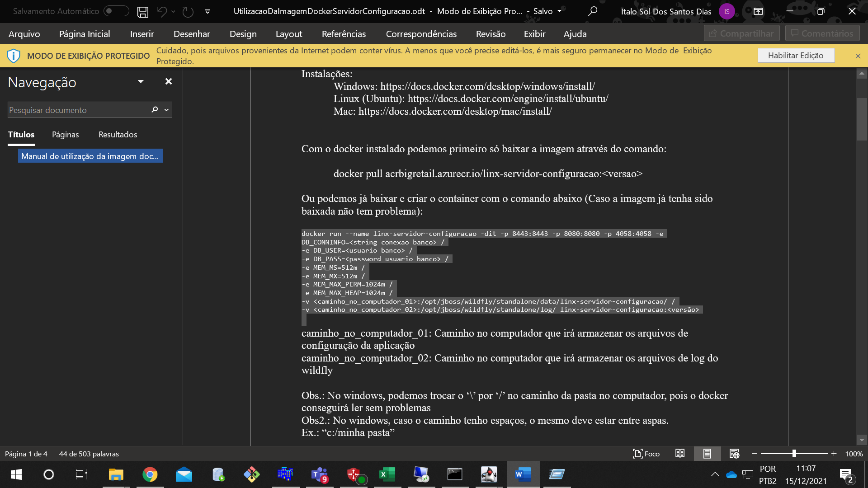Click Habilitar Edição button

796,56
